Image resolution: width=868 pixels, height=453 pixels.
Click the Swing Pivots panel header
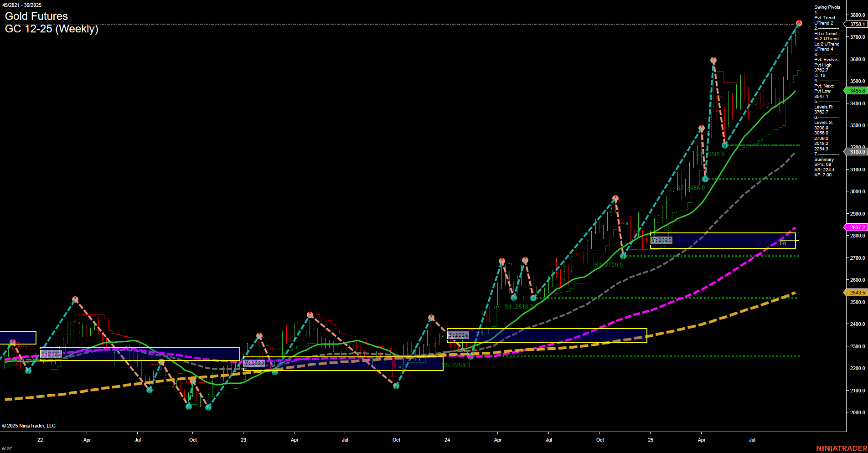point(826,7)
